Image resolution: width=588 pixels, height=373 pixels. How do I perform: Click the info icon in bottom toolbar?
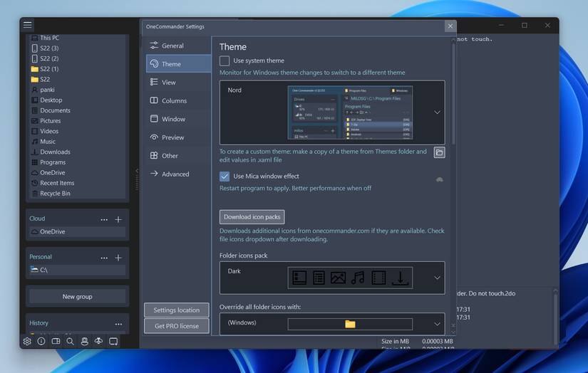41,342
